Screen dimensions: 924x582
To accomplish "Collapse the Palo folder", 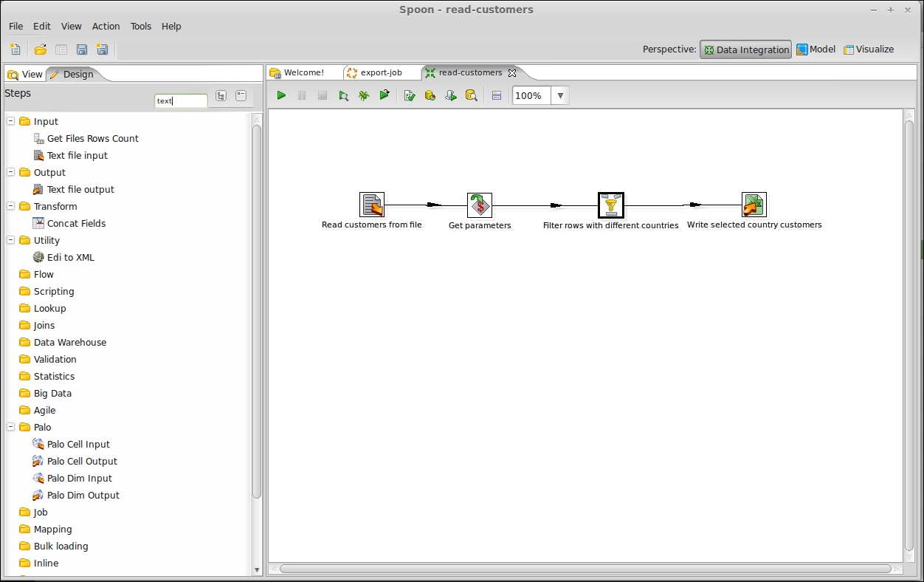I will [x=11, y=427].
